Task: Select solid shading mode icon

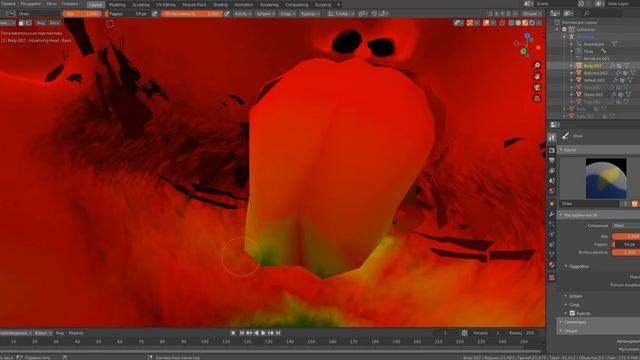Action: pos(518,23)
